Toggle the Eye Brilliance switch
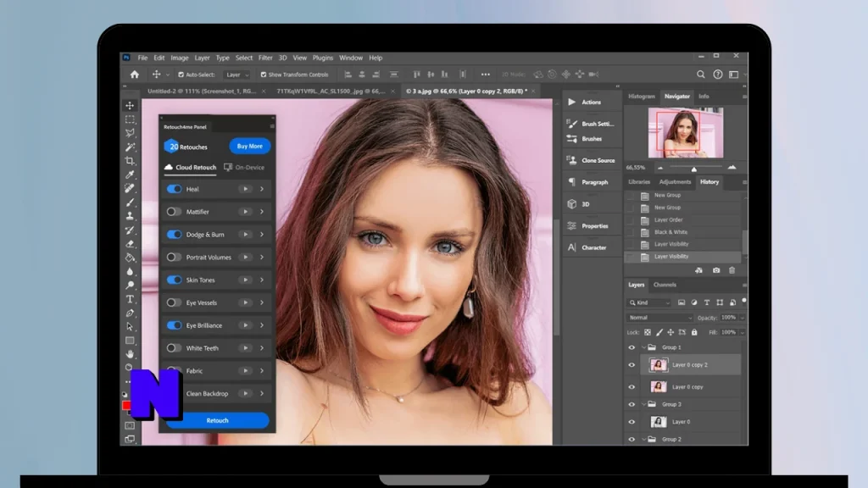 pyautogui.click(x=175, y=325)
